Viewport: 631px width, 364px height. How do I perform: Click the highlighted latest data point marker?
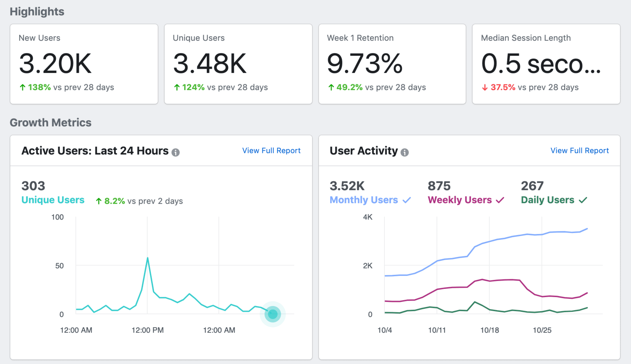pyautogui.click(x=273, y=314)
